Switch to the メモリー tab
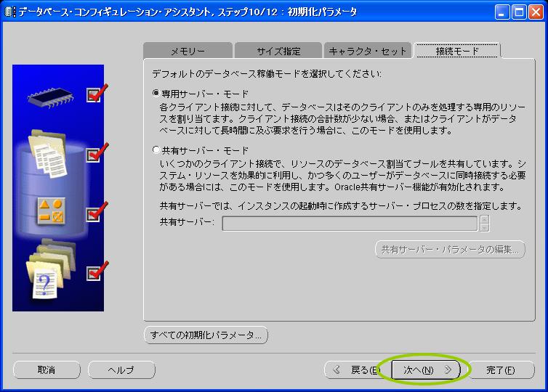 point(188,52)
